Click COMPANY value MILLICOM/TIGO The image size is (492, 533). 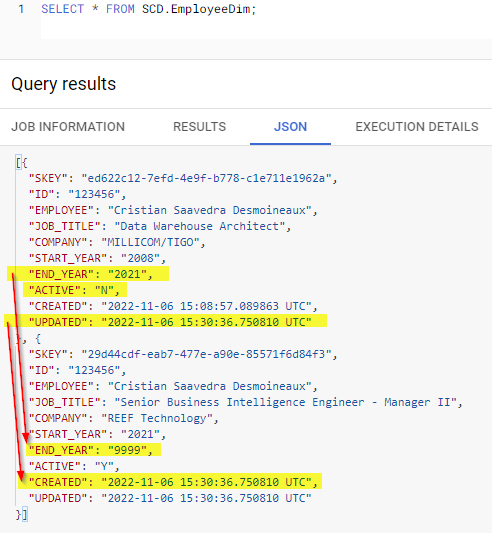(150, 242)
